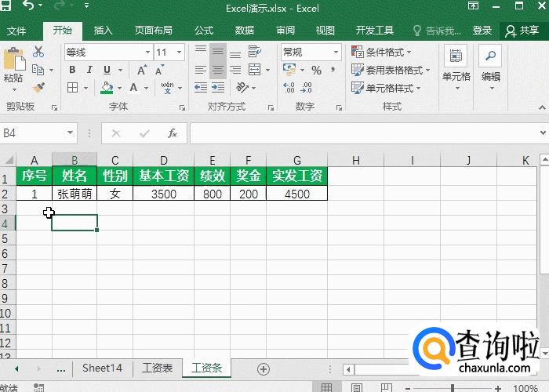Apply green fill color bucket
Viewport: 549px width, 392px height.
(107, 88)
